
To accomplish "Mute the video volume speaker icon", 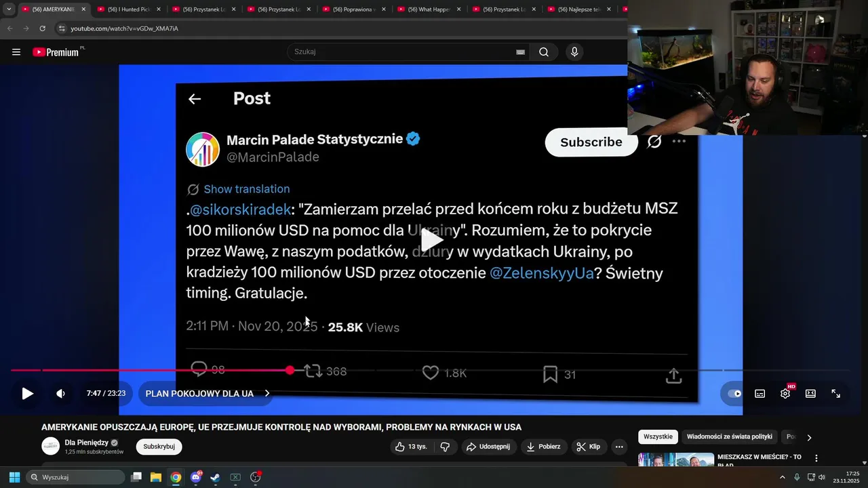I will [60, 393].
